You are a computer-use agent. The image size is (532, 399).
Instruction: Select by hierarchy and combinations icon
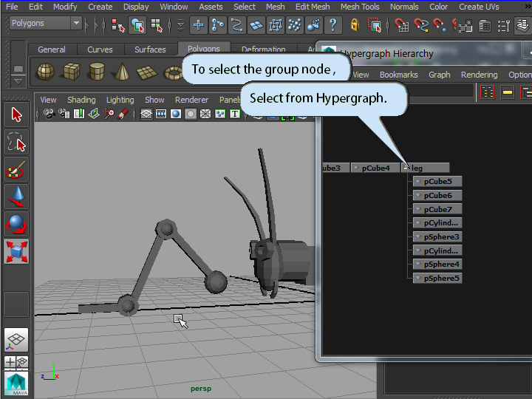click(118, 25)
